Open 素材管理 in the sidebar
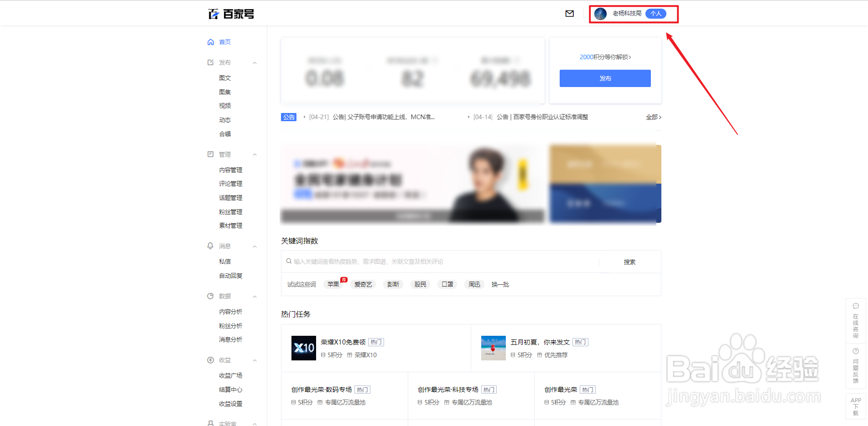 [230, 226]
